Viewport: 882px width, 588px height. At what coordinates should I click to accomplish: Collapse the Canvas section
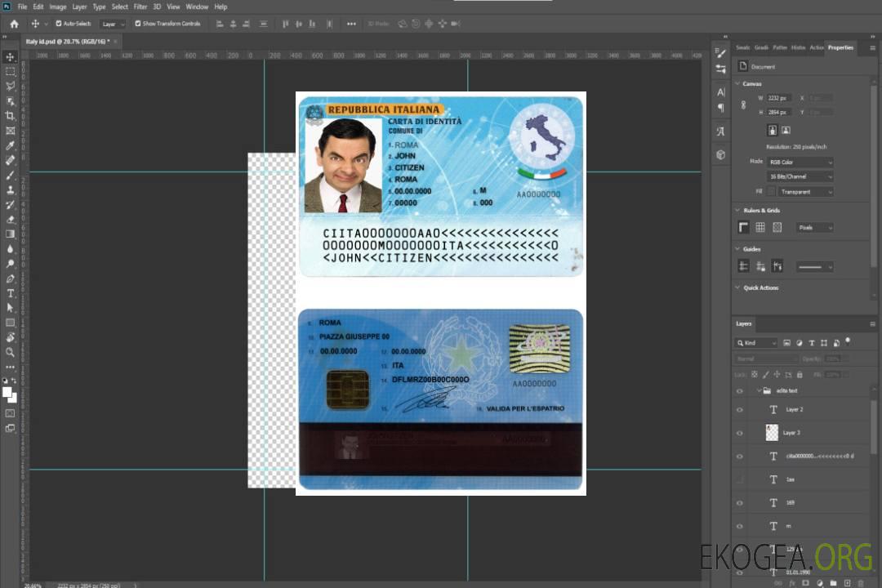(737, 83)
